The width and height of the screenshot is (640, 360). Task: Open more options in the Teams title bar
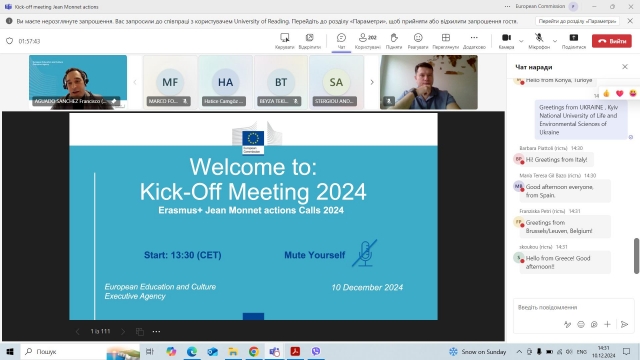click(x=507, y=7)
